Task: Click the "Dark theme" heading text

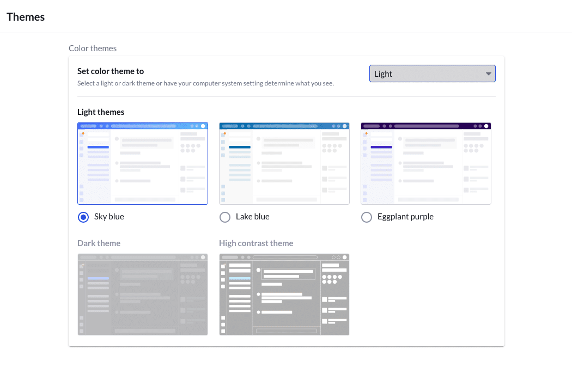Action: tap(99, 243)
